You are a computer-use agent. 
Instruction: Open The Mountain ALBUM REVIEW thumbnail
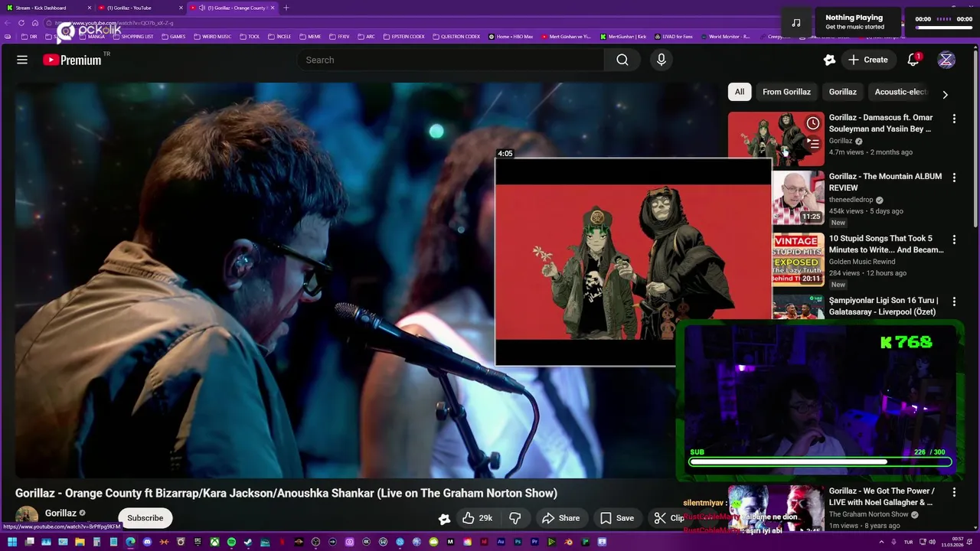(798, 197)
